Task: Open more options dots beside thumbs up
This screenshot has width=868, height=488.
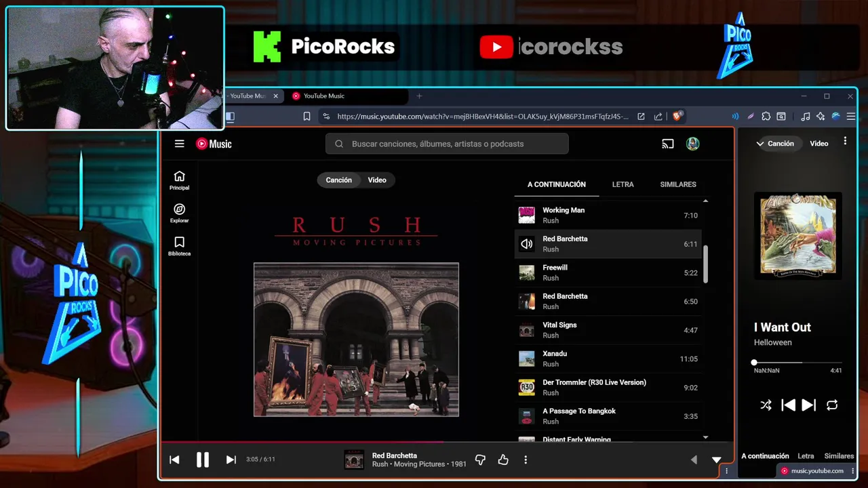Action: coord(526,460)
